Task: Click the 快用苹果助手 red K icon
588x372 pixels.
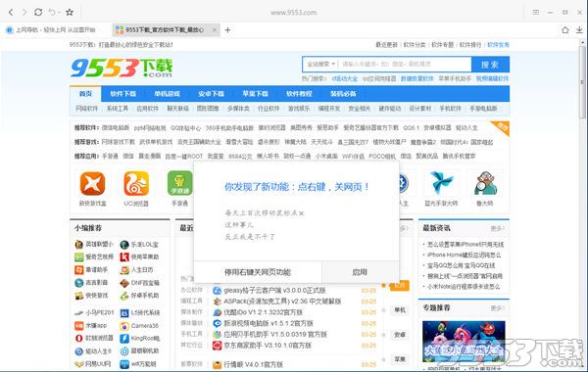Action: click(124, 257)
